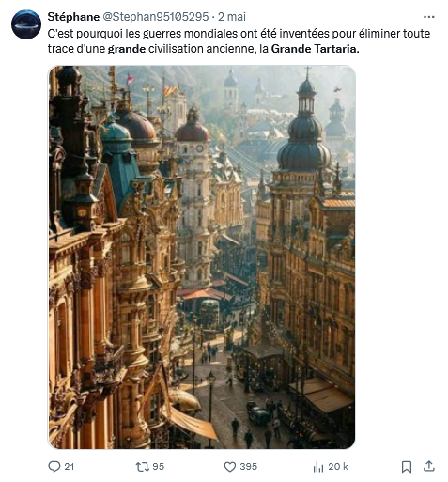Open the @Stephan95105295 handle link
The width and height of the screenshot is (448, 482).
(156, 17)
